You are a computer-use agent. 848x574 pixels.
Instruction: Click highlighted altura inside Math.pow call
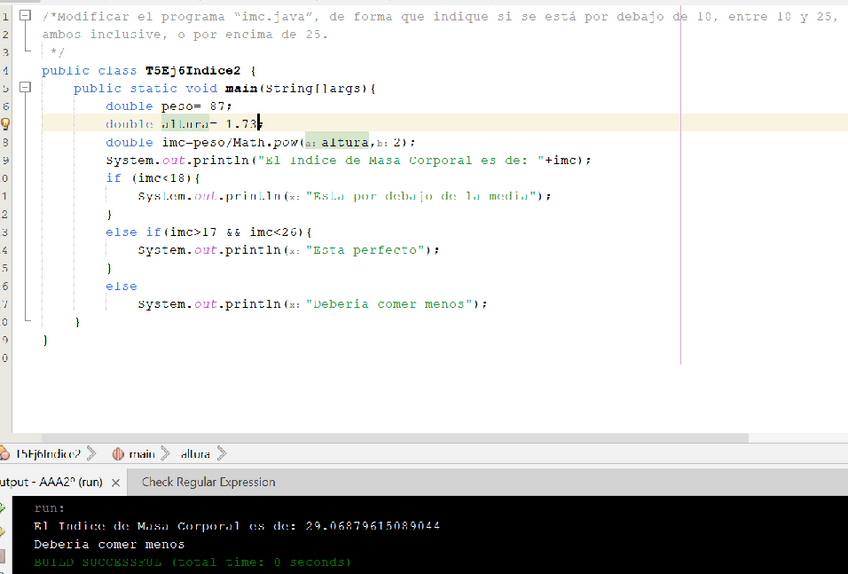tap(344, 142)
